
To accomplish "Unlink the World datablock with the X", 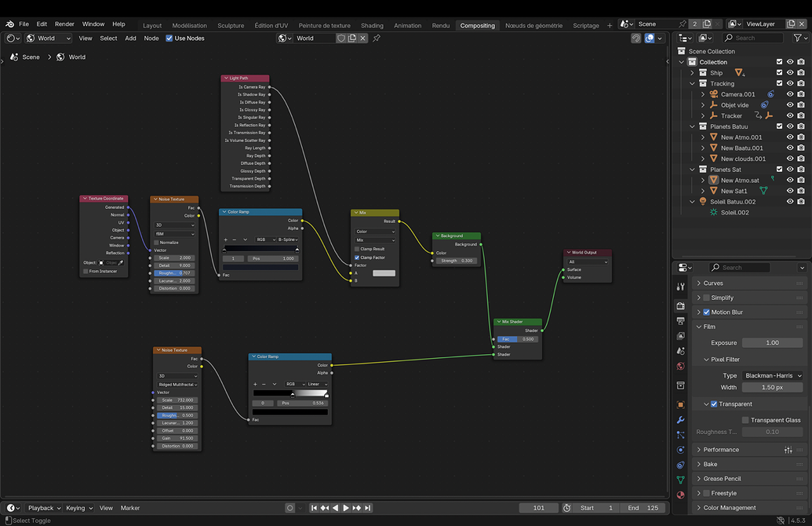I will pos(363,38).
